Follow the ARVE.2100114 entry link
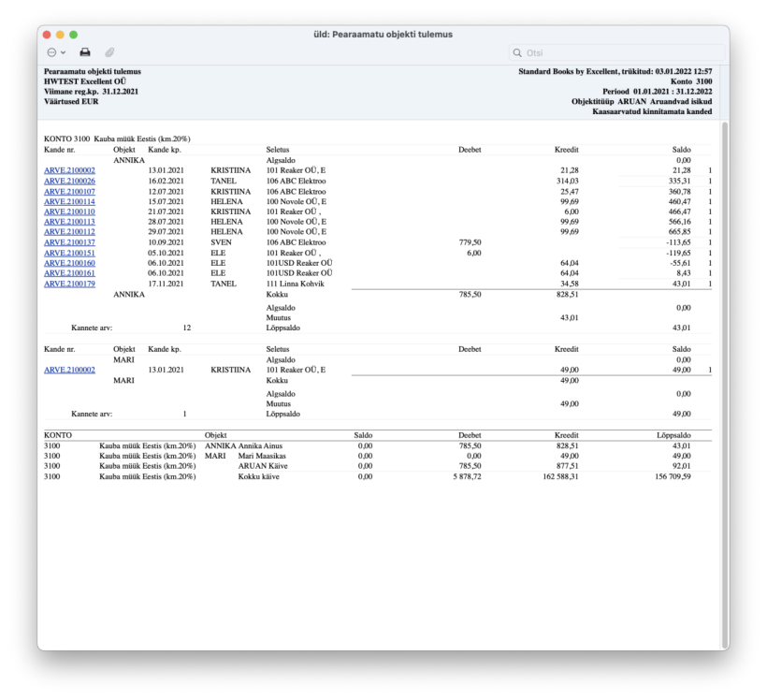767x700 pixels. [x=69, y=202]
